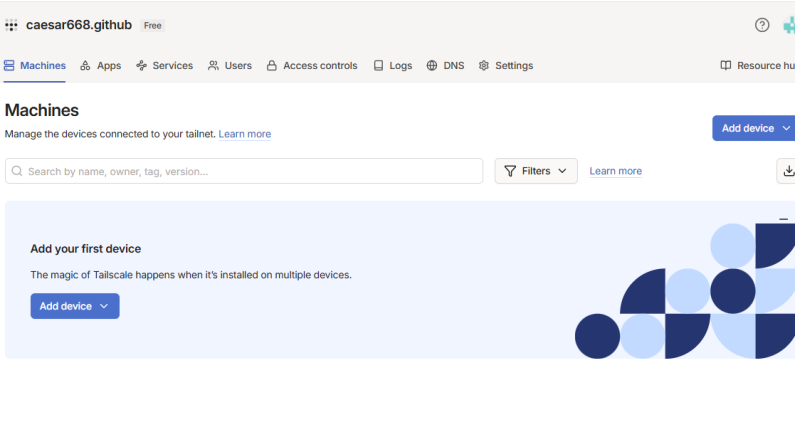
Task: Open the DNS tab
Action: 445,65
